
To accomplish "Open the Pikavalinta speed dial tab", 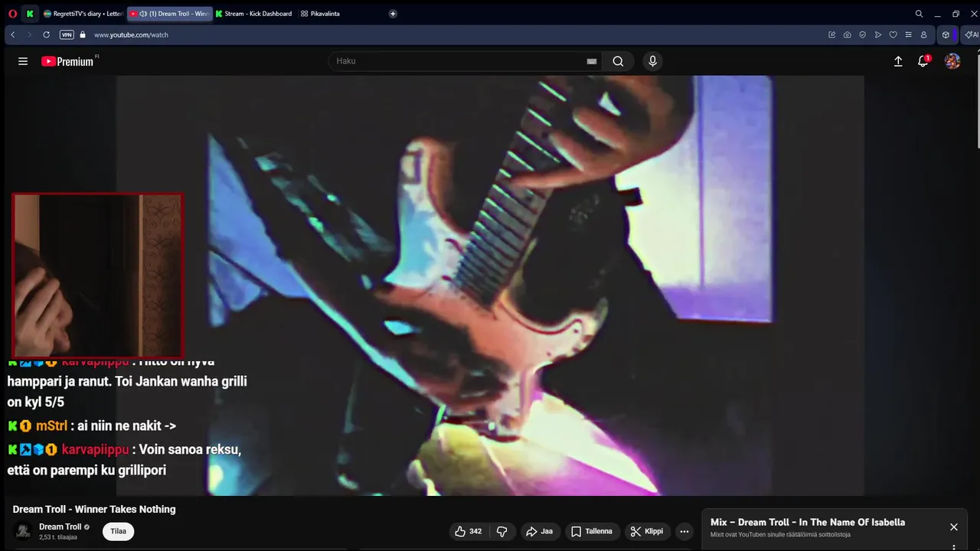I will (321, 14).
